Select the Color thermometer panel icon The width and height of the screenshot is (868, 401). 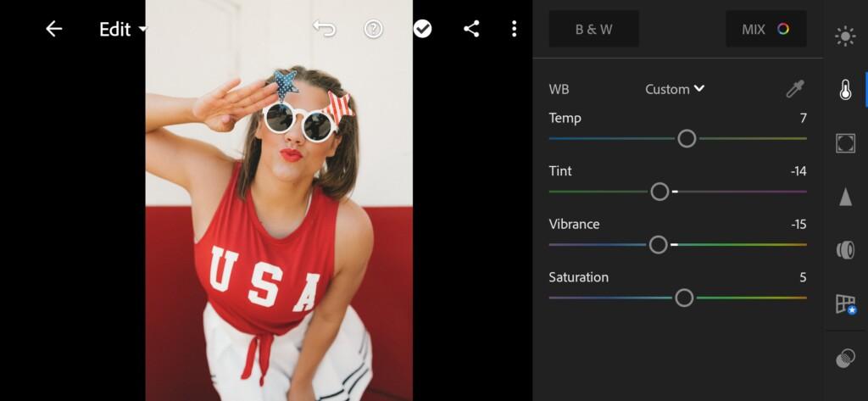(845, 89)
